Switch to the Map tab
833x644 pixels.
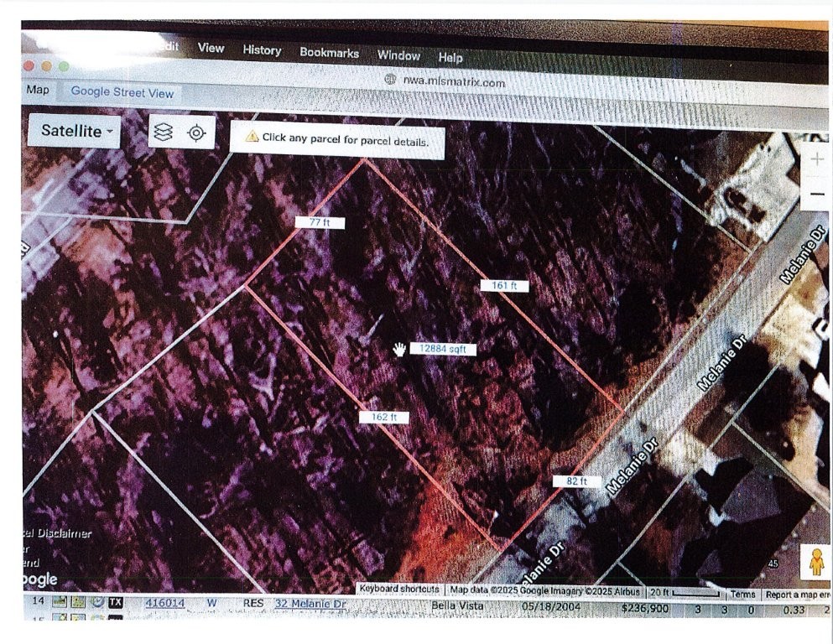38,90
